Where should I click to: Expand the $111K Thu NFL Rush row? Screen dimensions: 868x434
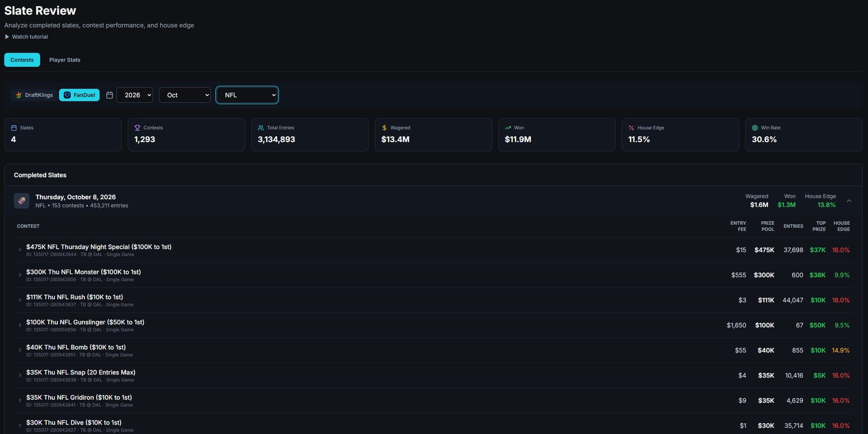20,300
